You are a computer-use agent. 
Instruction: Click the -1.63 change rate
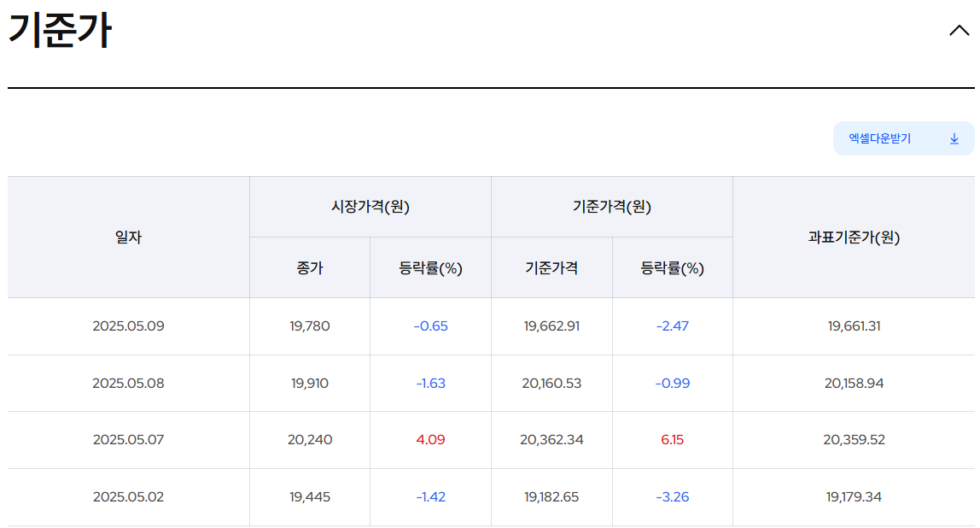[430, 383]
